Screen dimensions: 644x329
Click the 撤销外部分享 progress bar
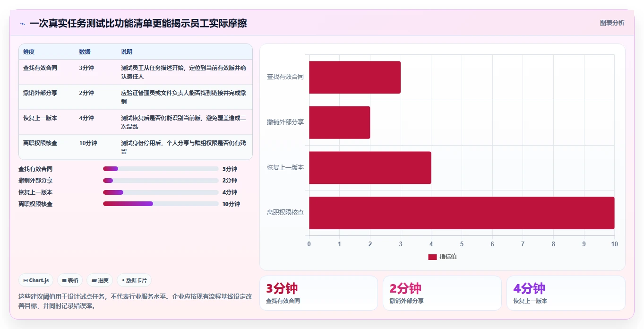[x=161, y=181]
